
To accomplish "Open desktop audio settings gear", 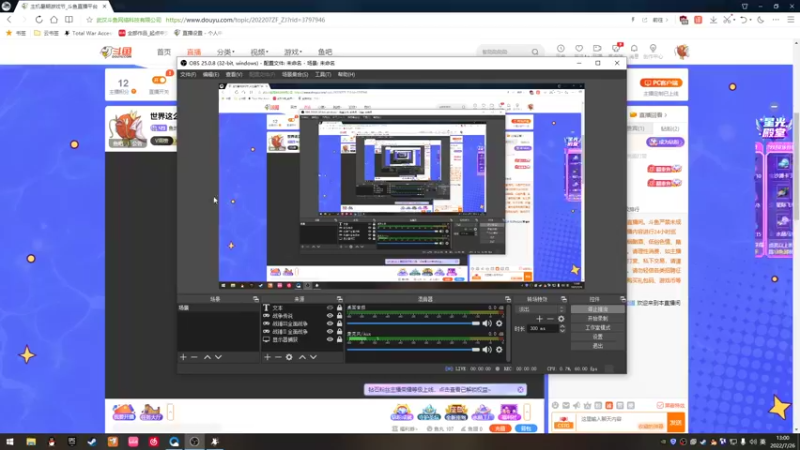I will coord(499,323).
